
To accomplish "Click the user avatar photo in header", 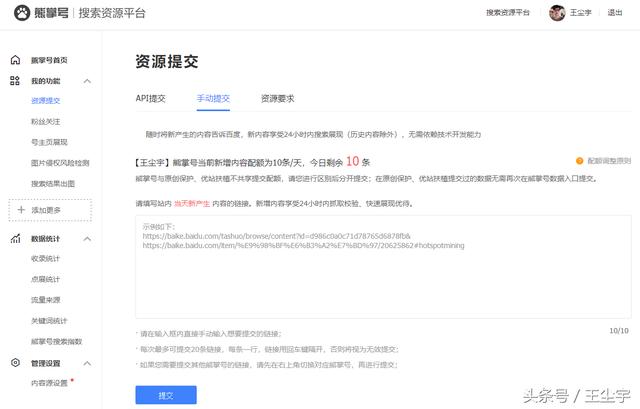I will 557,14.
